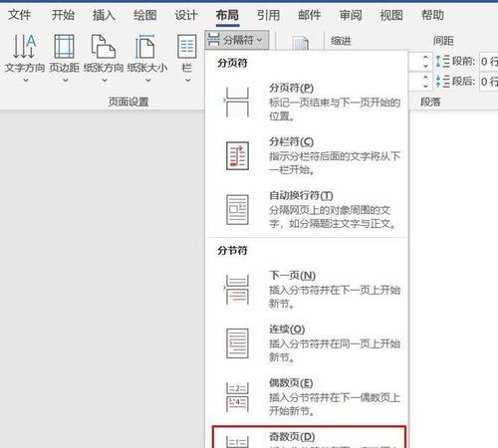Select the 布局 ribbon tab

click(227, 15)
